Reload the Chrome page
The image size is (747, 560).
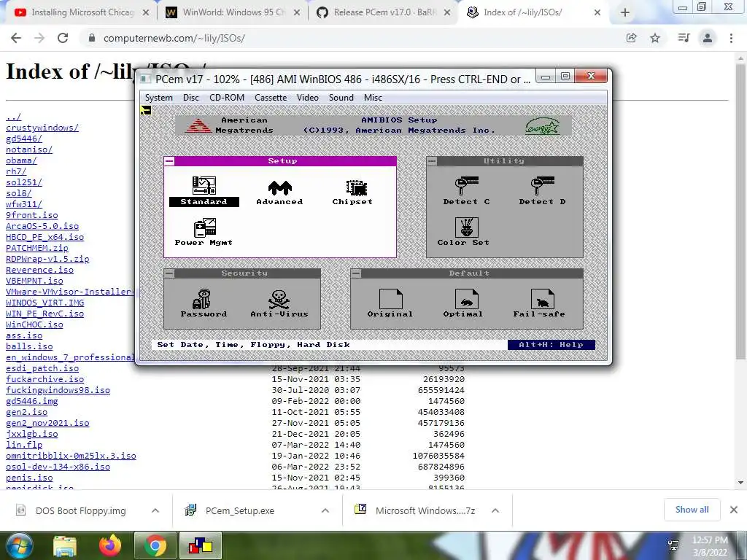coord(63,38)
